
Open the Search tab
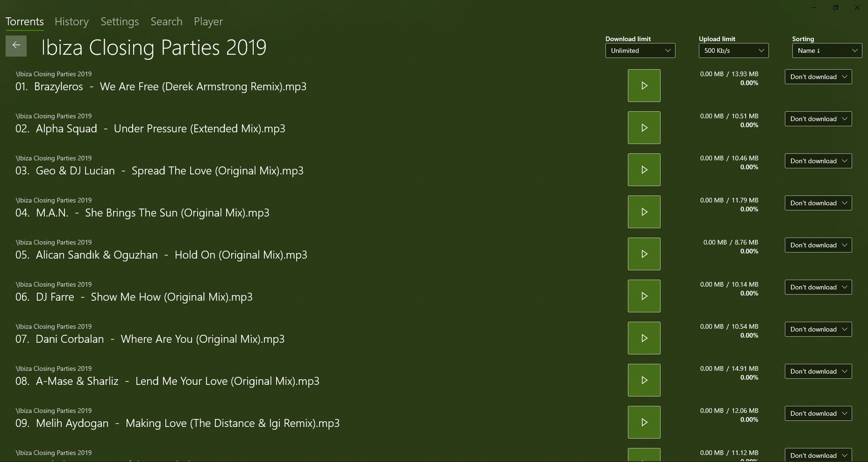pos(166,22)
